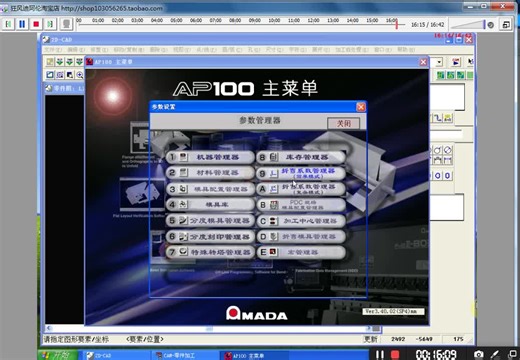Click the blue circle 'O' icon in the right panel
This screenshot has width=520, height=360.
pyautogui.click(x=438, y=175)
